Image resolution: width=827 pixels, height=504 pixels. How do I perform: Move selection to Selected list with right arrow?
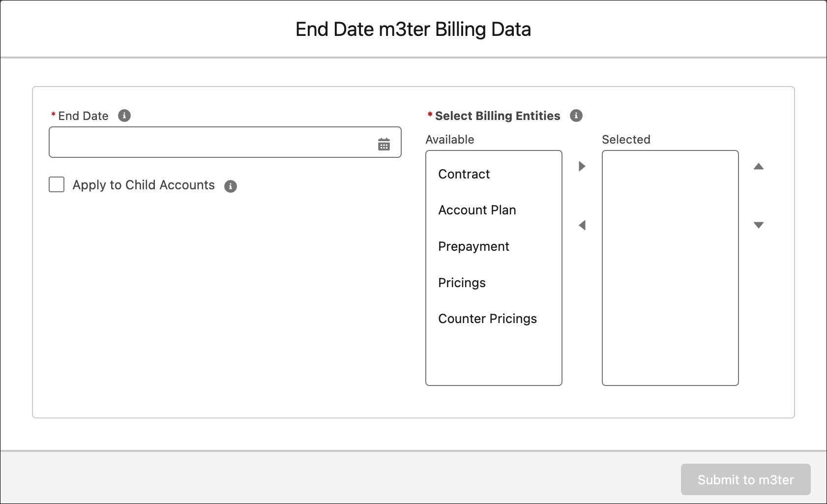click(x=582, y=166)
